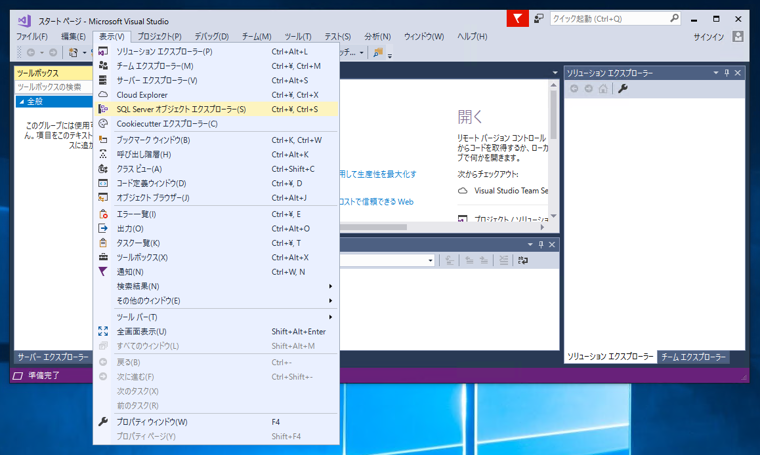Screen dimensions: 760x455
Task: Click the 通知 flag icon in menu
Action: [x=103, y=272]
